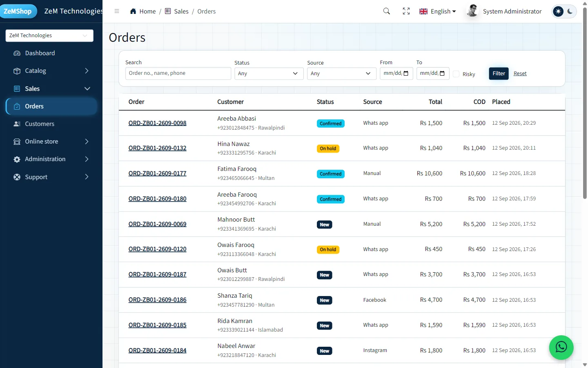This screenshot has width=588, height=368.
Task: Open the ZeM Technologies store selector
Action: click(x=49, y=36)
